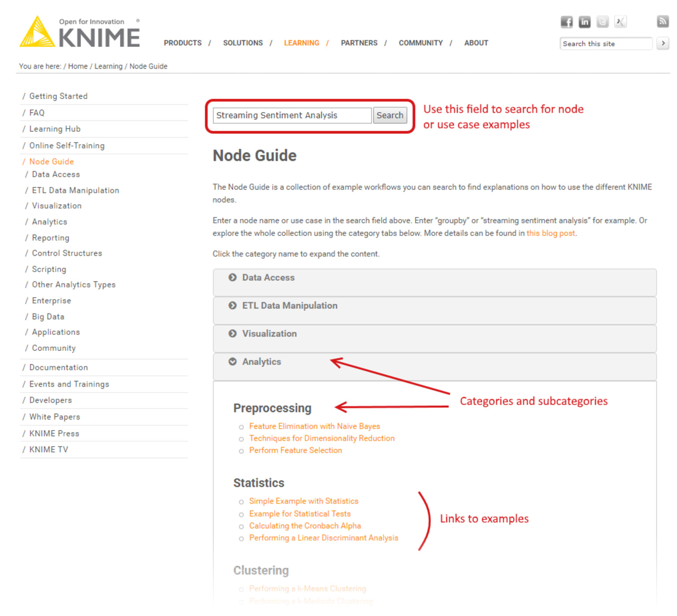Open Calculating the Cronbach Alpha link
Image resolution: width=677 pixels, height=616 pixels.
(x=305, y=526)
